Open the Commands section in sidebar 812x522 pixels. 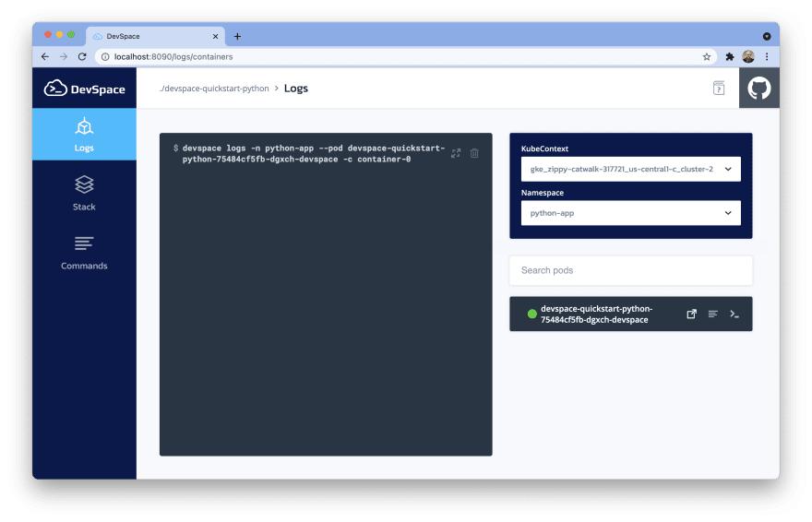tap(84, 253)
